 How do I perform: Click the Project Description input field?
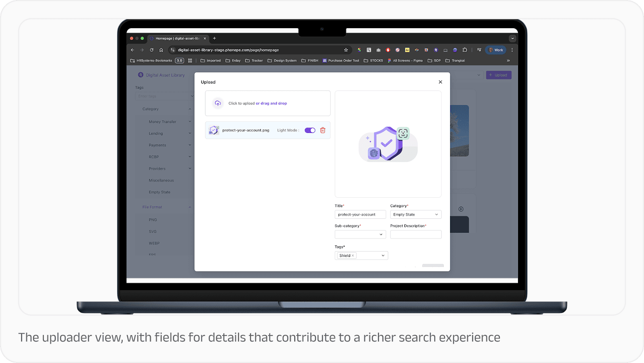pos(416,234)
